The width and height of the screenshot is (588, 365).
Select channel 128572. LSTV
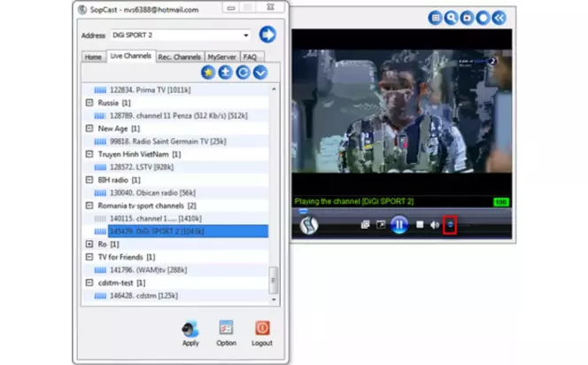coord(142,167)
